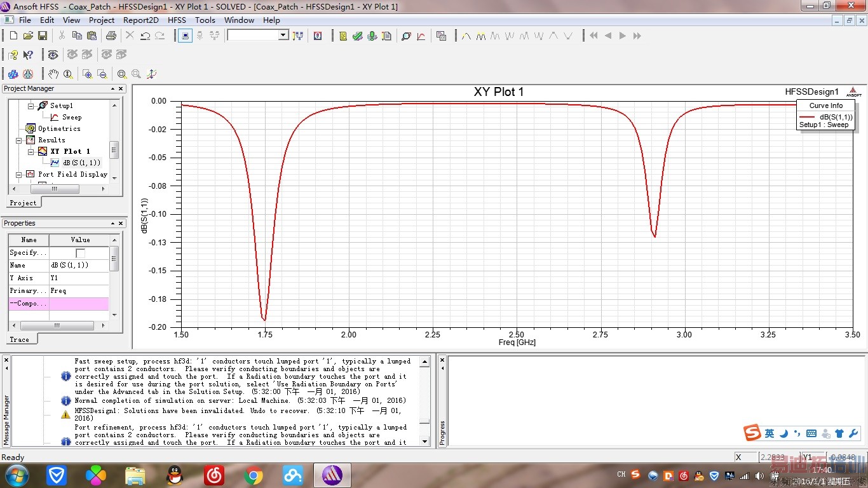Switch to the Trace tab

pyautogui.click(x=19, y=339)
